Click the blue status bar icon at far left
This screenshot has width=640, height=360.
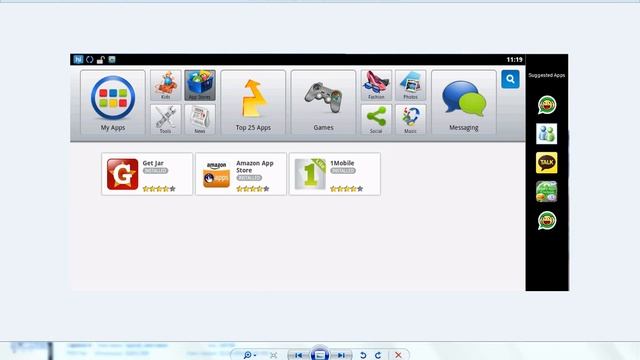78,60
